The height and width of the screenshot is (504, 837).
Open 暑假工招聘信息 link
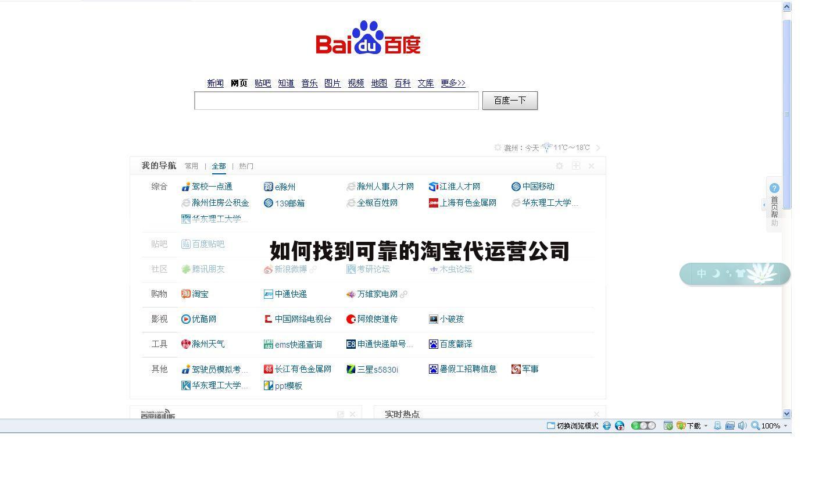[x=468, y=369]
